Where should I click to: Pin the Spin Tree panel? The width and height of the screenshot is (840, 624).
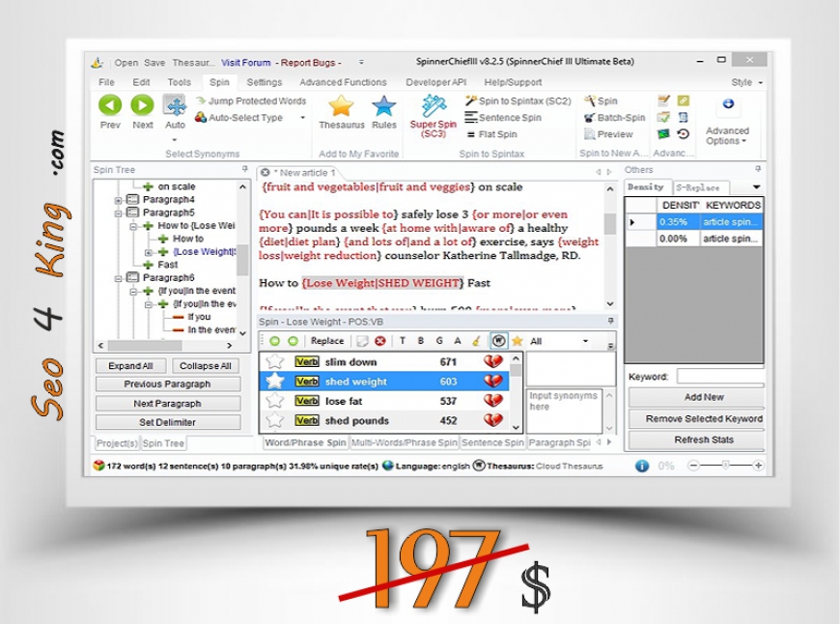point(245,169)
